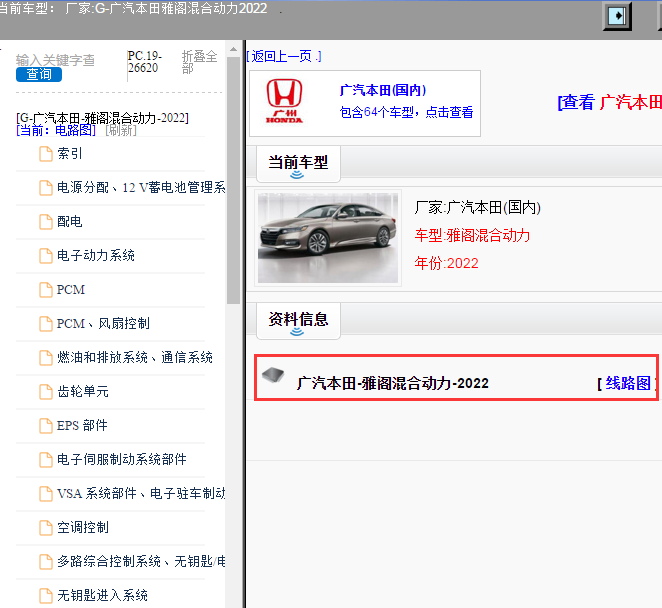
Task: Select the 空调控制 entry
Action: [83, 527]
